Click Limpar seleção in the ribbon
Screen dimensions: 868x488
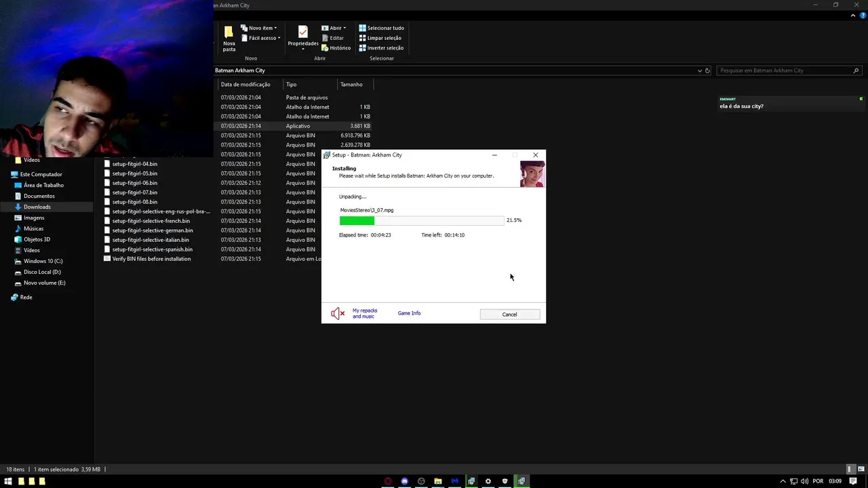380,38
